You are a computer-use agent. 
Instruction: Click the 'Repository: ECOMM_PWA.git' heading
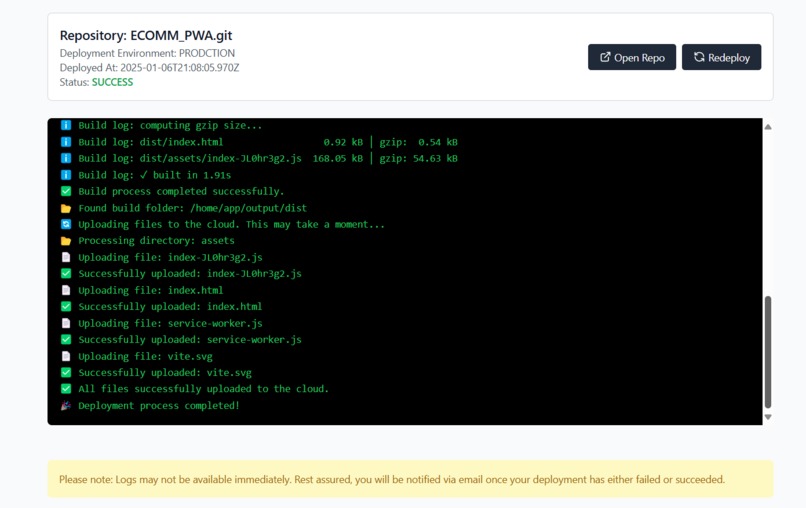pyautogui.click(x=146, y=35)
